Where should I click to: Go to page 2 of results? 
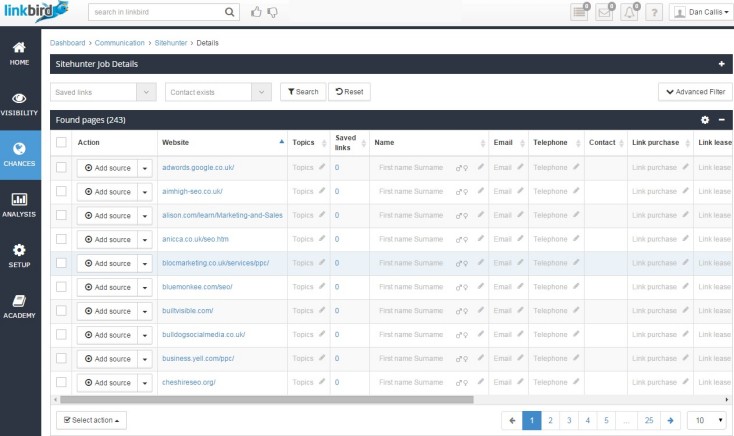(x=550, y=420)
